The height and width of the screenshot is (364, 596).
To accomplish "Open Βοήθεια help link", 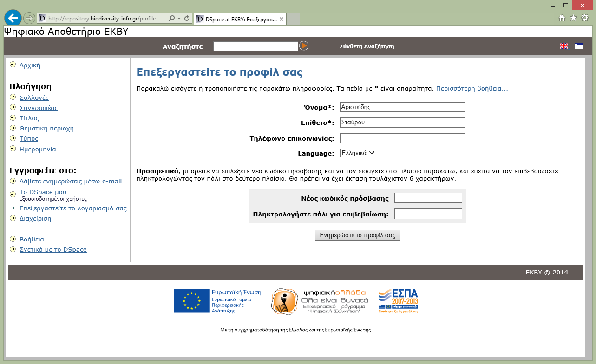I will [32, 239].
